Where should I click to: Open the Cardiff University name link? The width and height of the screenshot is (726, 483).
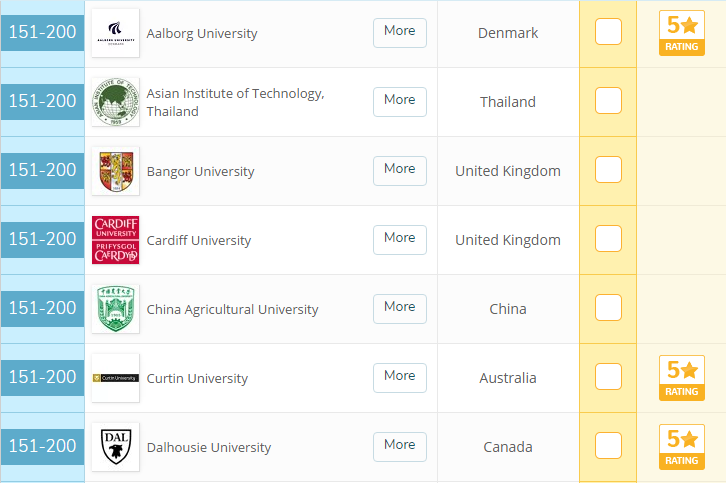point(199,241)
